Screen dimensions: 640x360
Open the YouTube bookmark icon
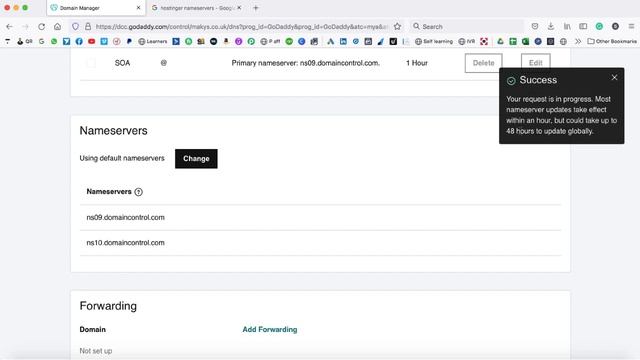click(x=91, y=41)
